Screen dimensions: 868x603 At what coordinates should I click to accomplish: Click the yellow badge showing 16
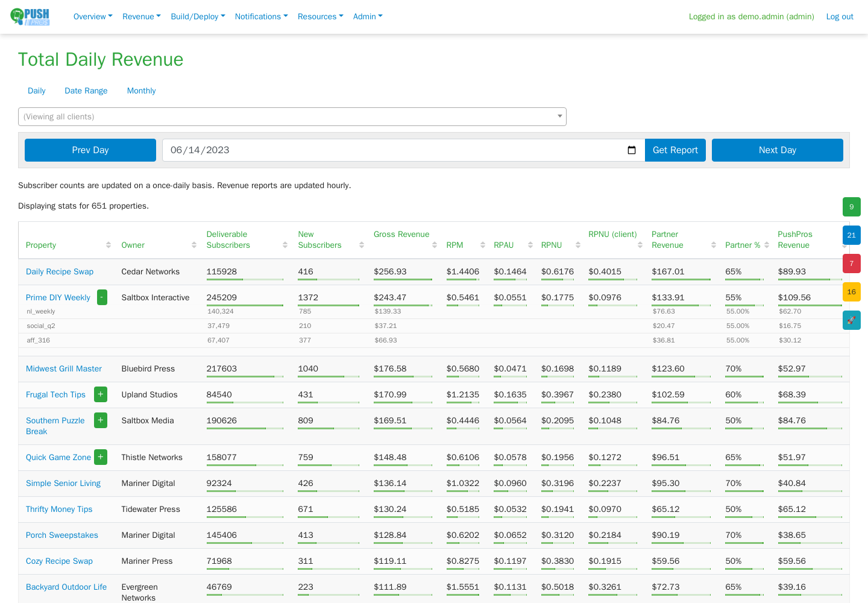(851, 292)
